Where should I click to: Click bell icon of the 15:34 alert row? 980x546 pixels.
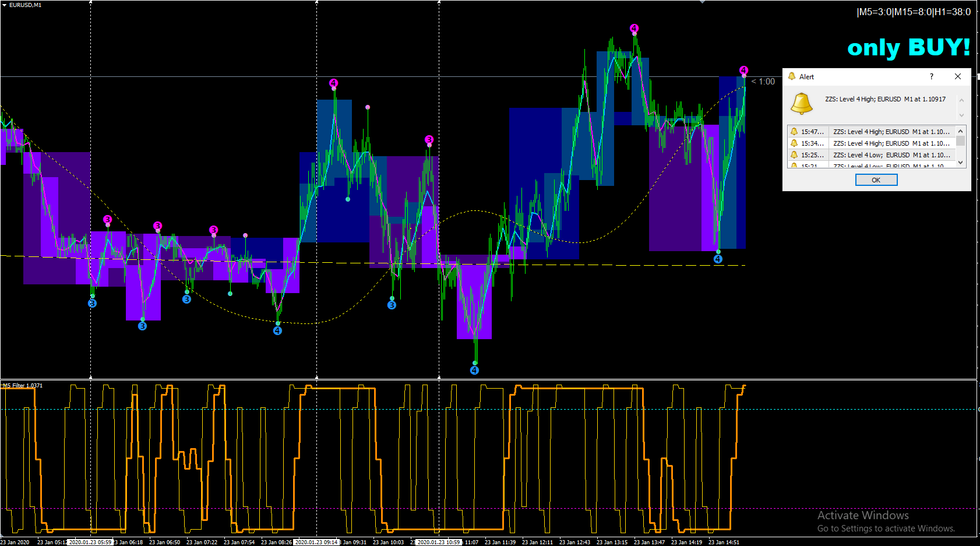pos(794,143)
